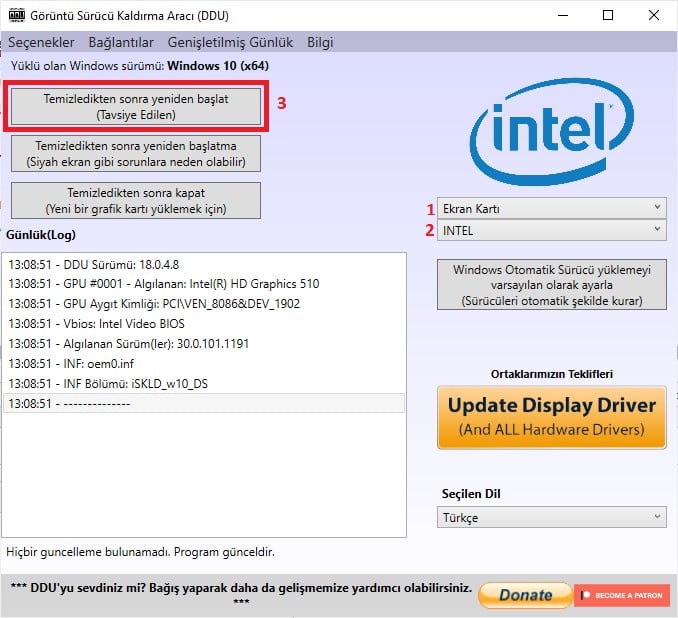Click the Windows 10 (x64) version text
The image size is (678, 618).
218,66
